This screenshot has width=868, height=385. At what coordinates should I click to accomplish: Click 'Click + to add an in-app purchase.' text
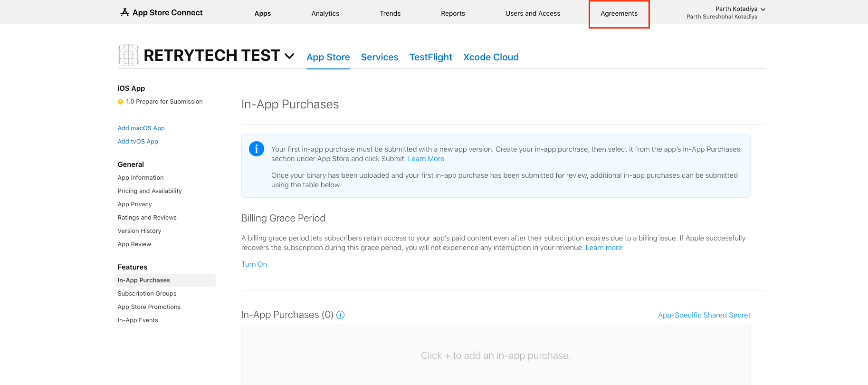(496, 356)
